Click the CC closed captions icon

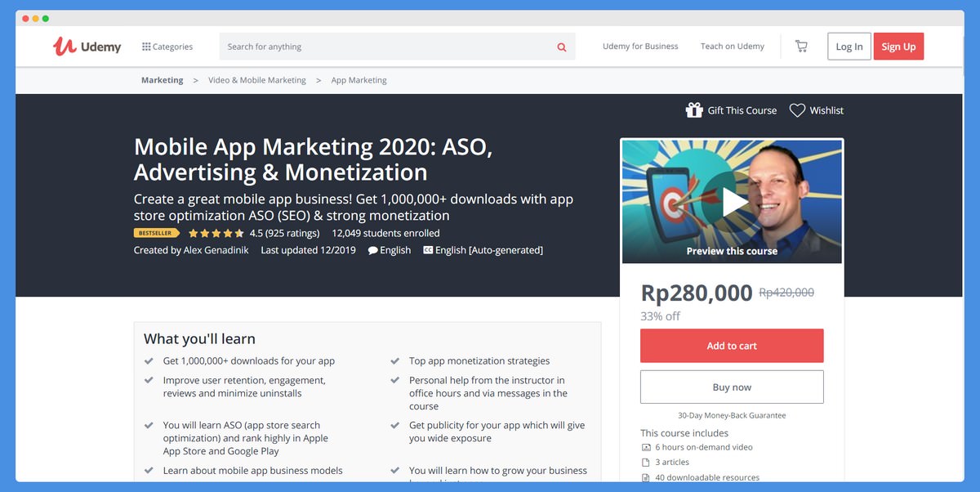(x=428, y=250)
